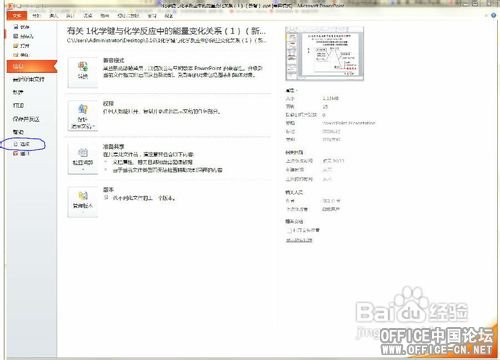The width and height of the screenshot is (500, 360).
Task: Click Show All Properties (显示所有属性) link
Action: pos(299,240)
